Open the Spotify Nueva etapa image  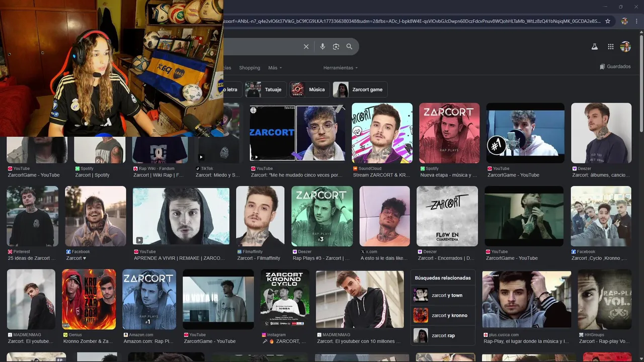[x=449, y=133]
